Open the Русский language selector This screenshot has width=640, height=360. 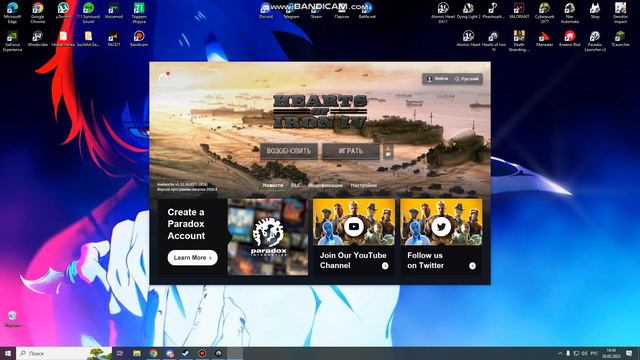[x=467, y=79]
